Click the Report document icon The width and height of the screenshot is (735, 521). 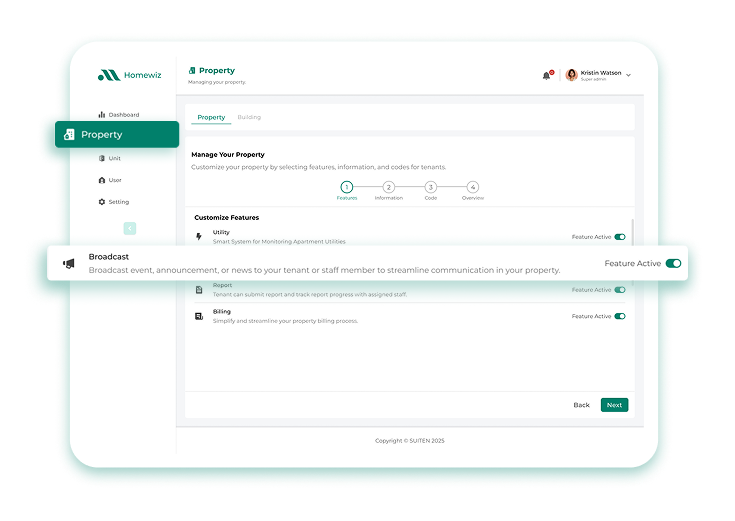click(199, 290)
